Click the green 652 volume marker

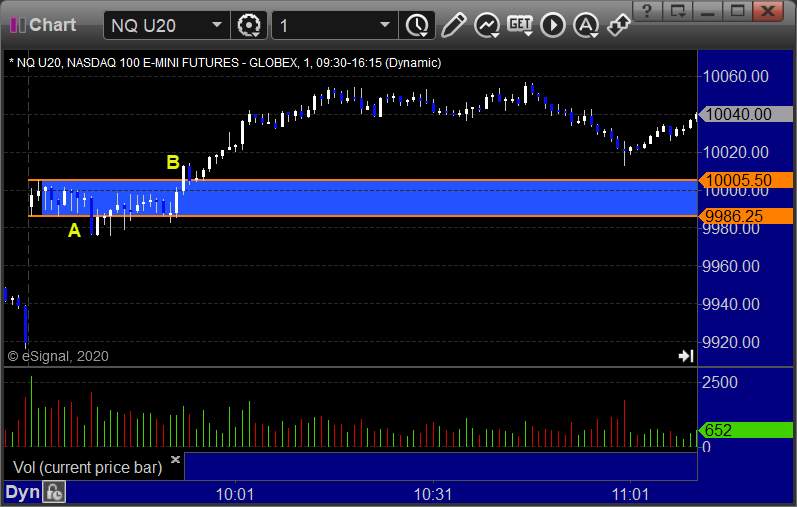pyautogui.click(x=746, y=430)
